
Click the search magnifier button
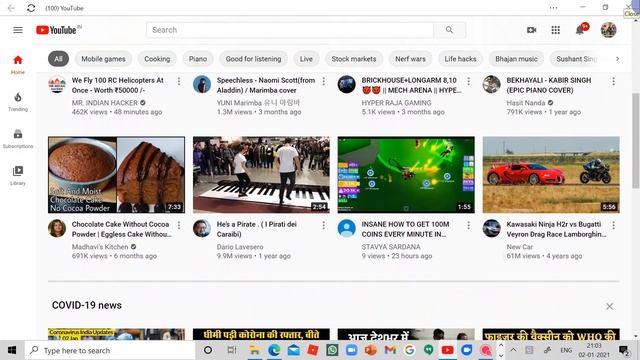[x=449, y=30]
